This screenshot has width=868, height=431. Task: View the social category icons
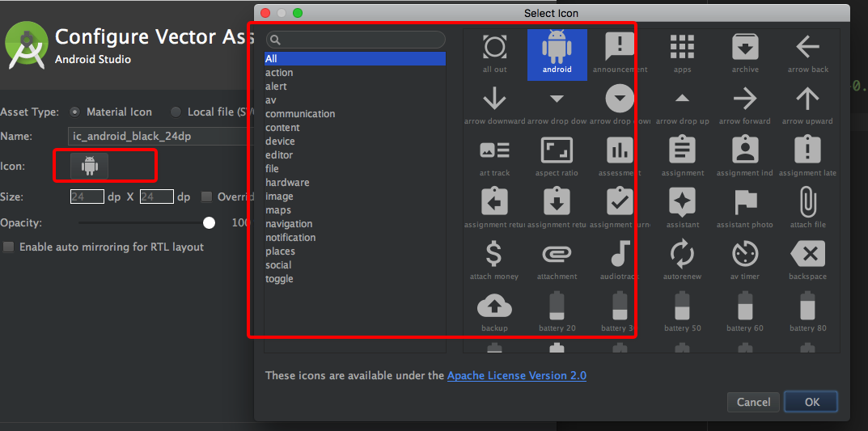(355, 264)
